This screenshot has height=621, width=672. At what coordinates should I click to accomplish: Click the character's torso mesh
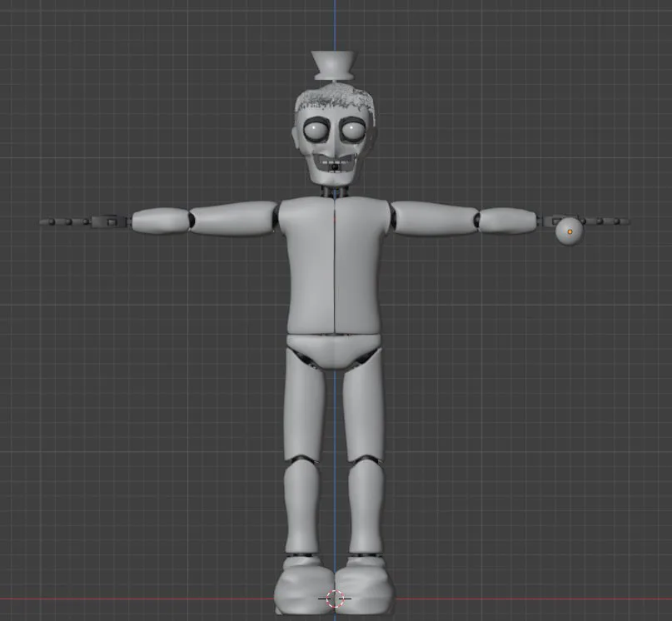pos(334,266)
